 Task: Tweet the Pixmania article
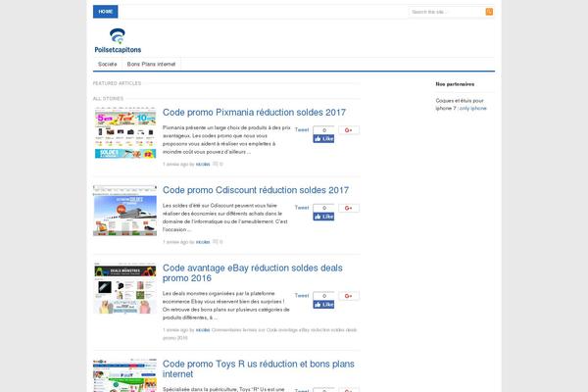click(x=302, y=129)
